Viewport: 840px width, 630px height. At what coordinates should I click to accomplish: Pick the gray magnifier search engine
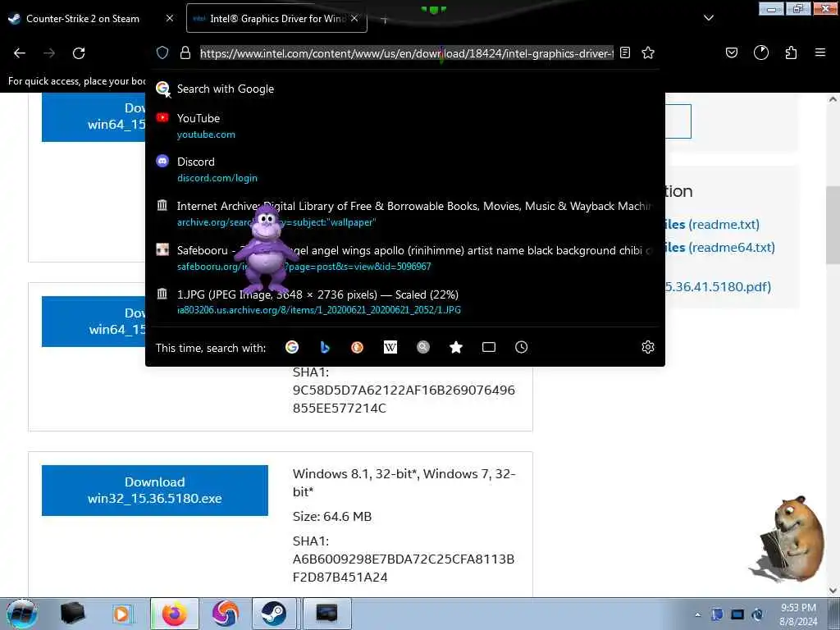point(423,347)
